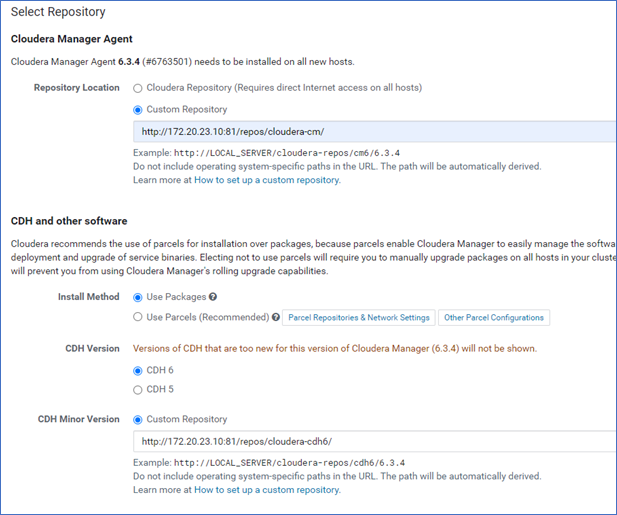617x515 pixels.
Task: Click the Cloudera Manager Agent heading
Action: pyautogui.click(x=72, y=39)
